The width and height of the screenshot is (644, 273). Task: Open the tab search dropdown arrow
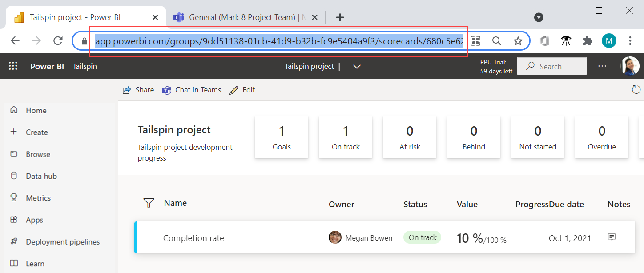point(539,17)
